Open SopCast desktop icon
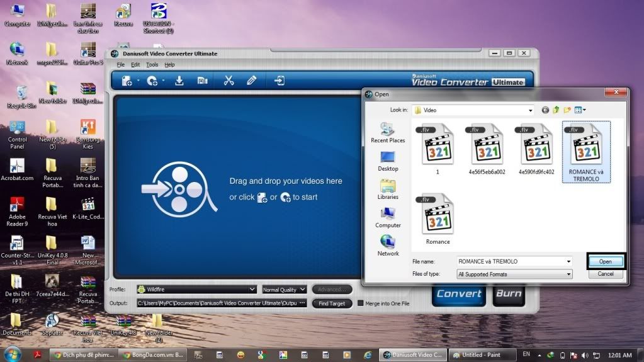This screenshot has width=644, height=362. tap(52, 325)
